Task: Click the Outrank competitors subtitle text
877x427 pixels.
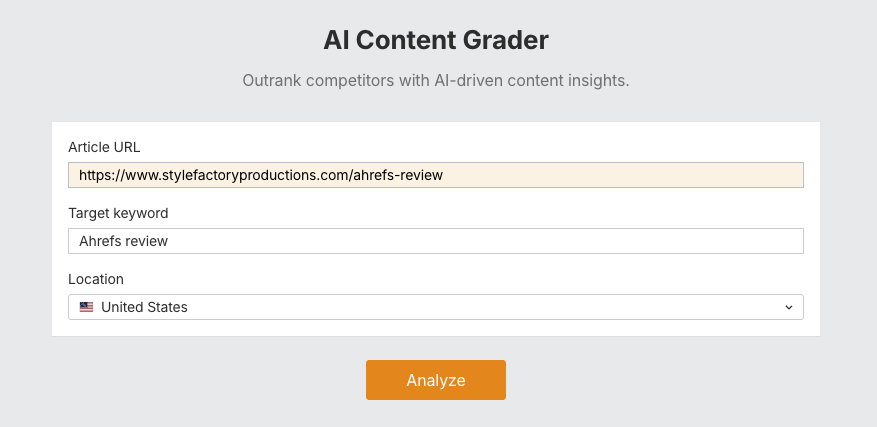Action: point(436,80)
